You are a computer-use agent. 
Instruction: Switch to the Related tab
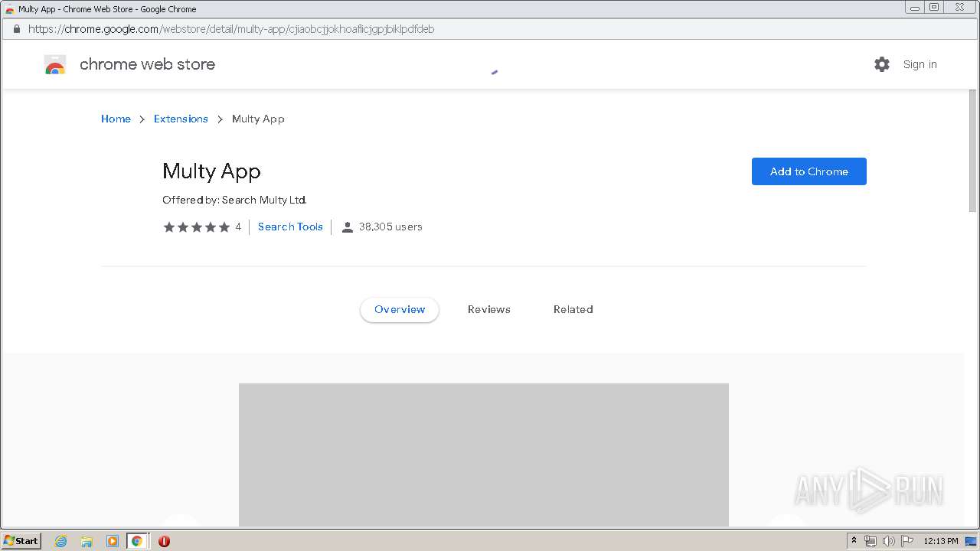pyautogui.click(x=573, y=309)
